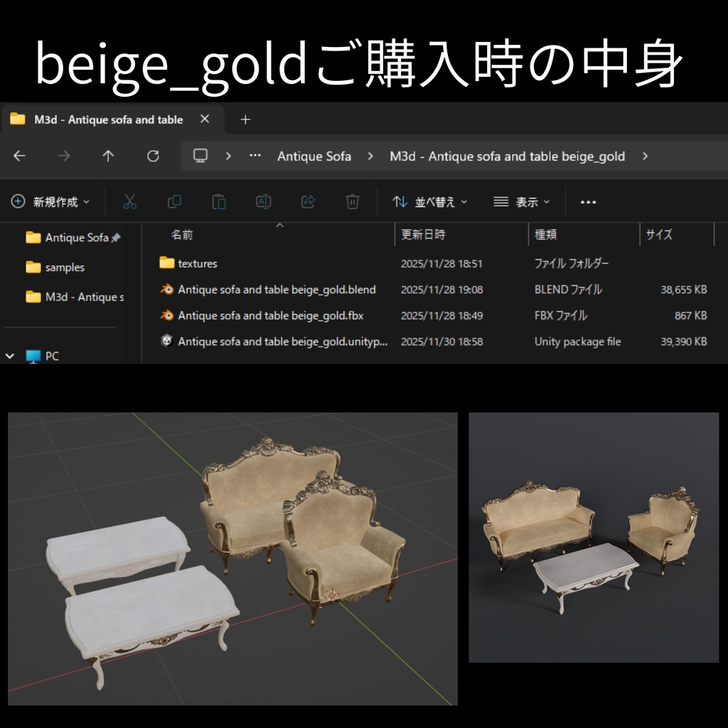Copy files with the Copy toolbar icon
Image resolution: width=728 pixels, height=728 pixels.
point(173,201)
